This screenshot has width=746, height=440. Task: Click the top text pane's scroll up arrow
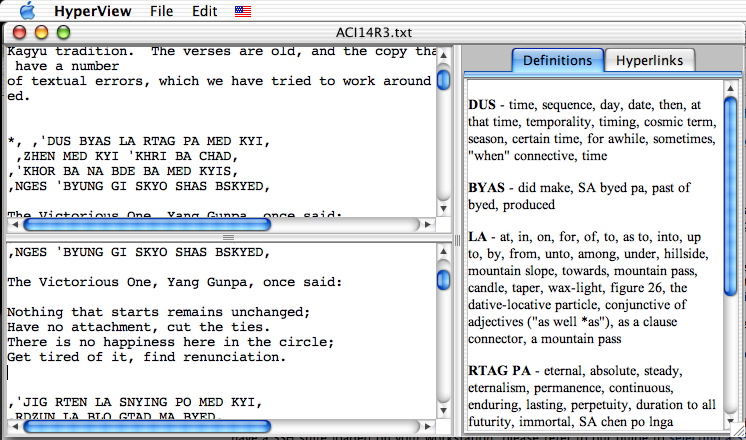click(x=443, y=55)
